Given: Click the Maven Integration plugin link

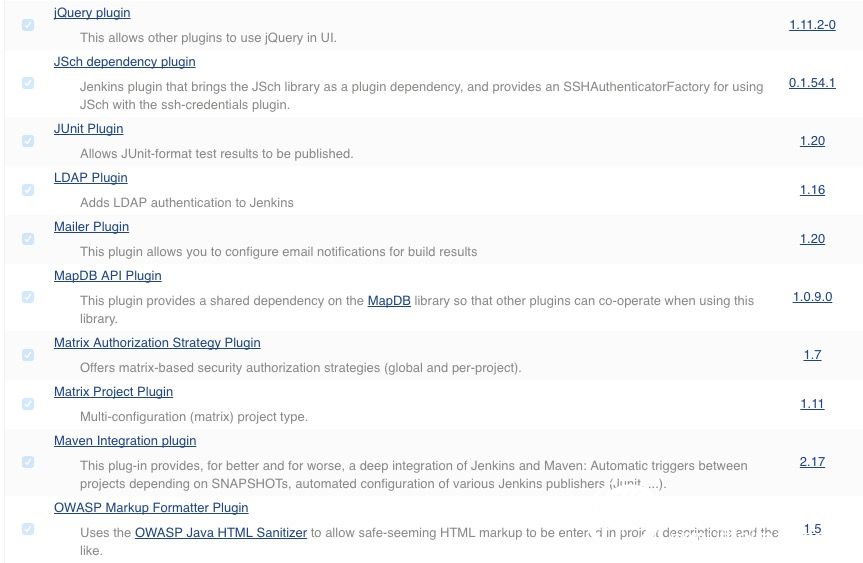Looking at the screenshot, I should coord(124,441).
